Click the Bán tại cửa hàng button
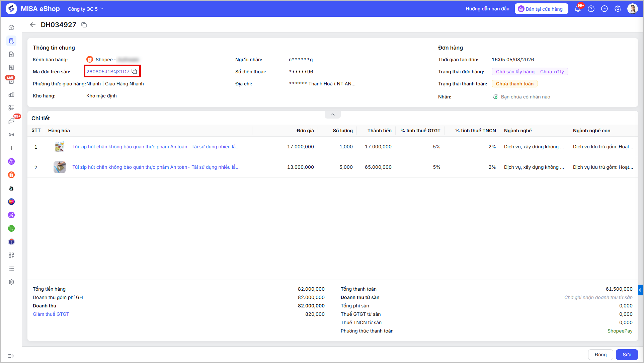The height and width of the screenshot is (363, 644). tap(541, 9)
